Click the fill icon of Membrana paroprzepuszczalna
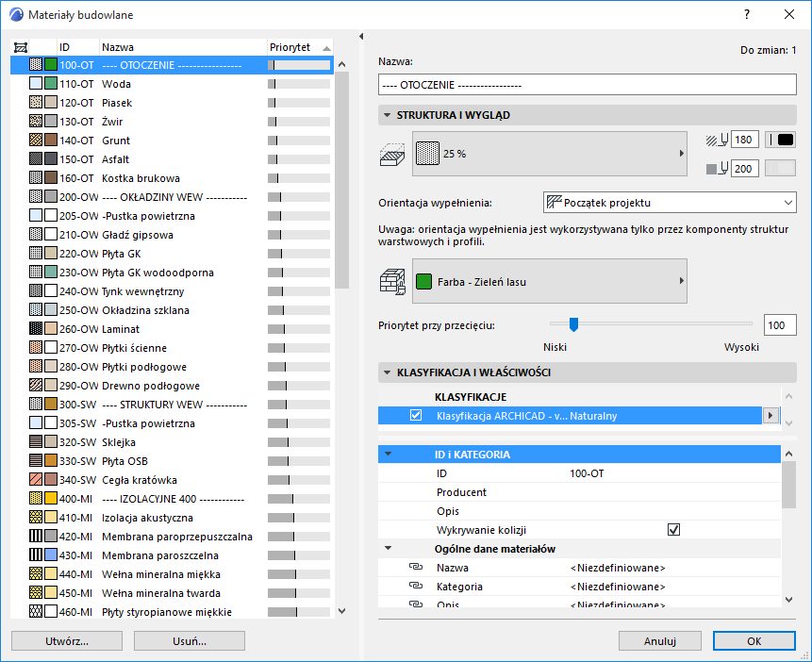This screenshot has width=812, height=662. (36, 537)
